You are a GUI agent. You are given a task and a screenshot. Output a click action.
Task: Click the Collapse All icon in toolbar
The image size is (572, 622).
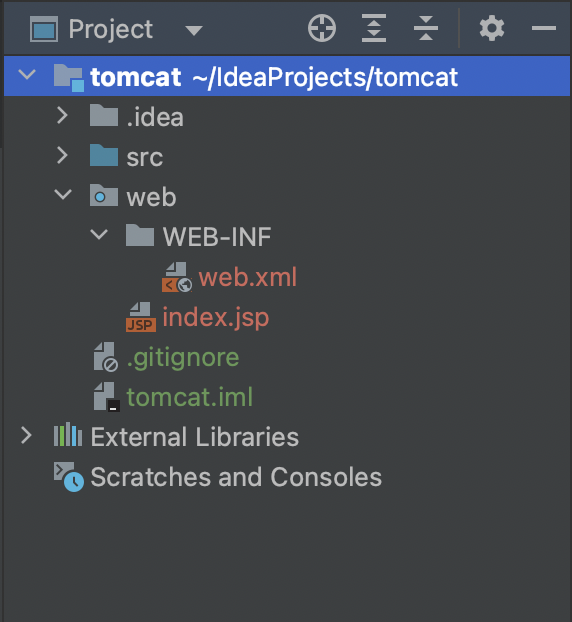click(426, 28)
